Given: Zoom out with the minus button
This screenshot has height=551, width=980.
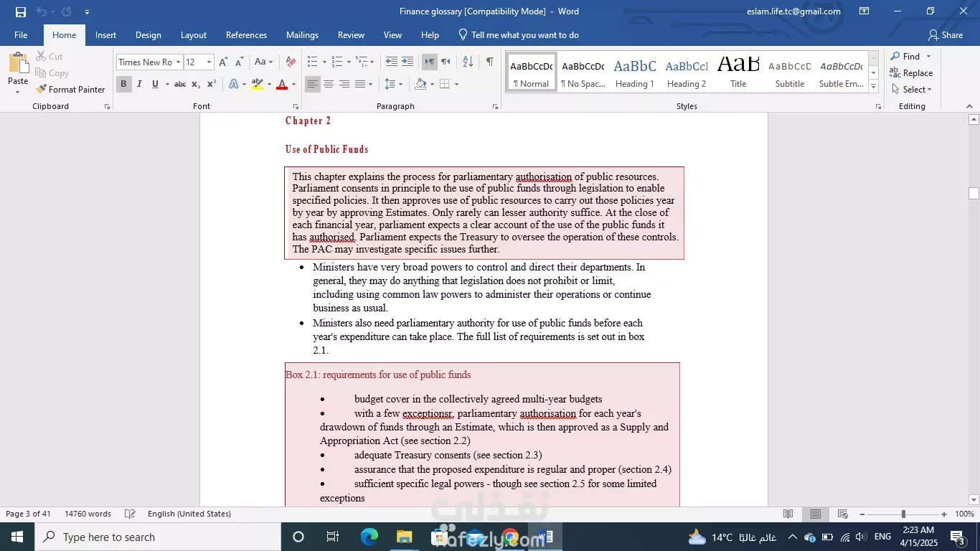Looking at the screenshot, I should 862,514.
